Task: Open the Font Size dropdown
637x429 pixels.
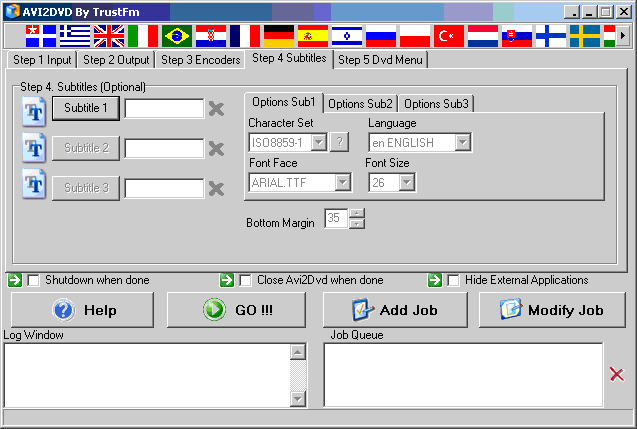Action: click(x=407, y=182)
